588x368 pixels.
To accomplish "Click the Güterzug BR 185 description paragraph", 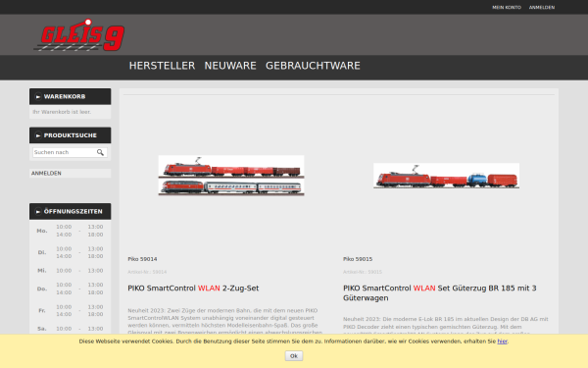I will click(x=446, y=326).
